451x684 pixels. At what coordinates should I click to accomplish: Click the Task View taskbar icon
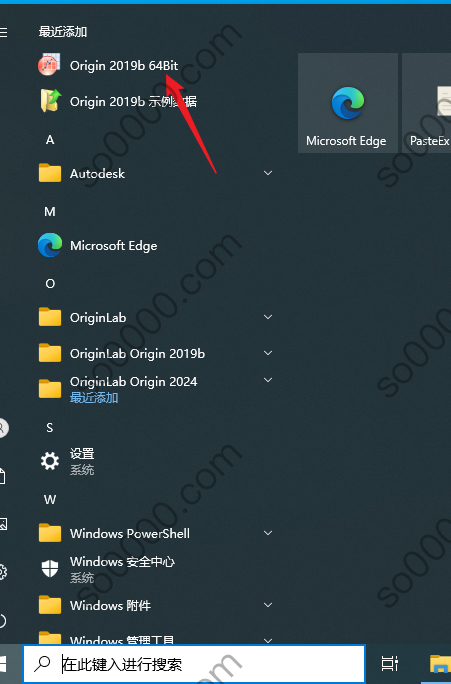389,663
